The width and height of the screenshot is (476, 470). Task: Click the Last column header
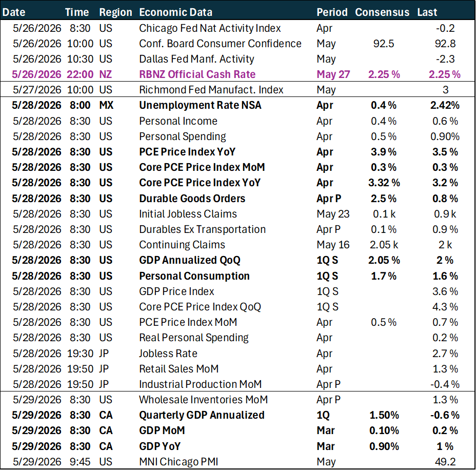pos(427,12)
